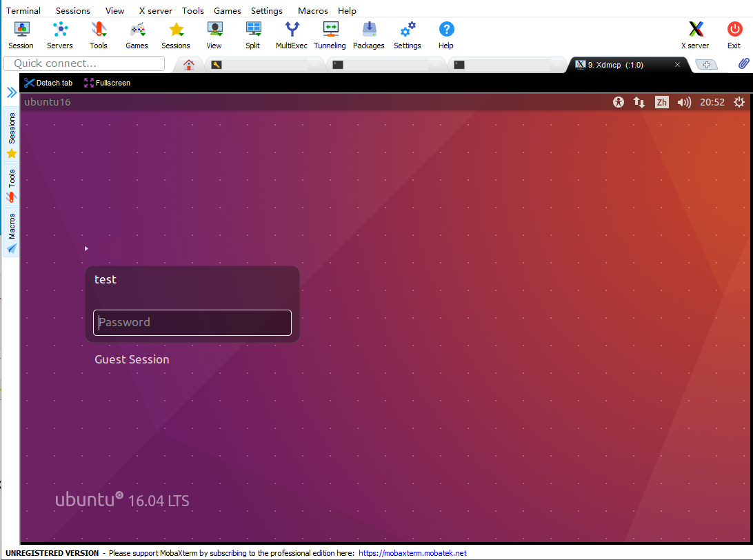Image resolution: width=753 pixels, height=560 pixels.
Task: Toggle the Zh keyboard layout indicator
Action: point(661,101)
